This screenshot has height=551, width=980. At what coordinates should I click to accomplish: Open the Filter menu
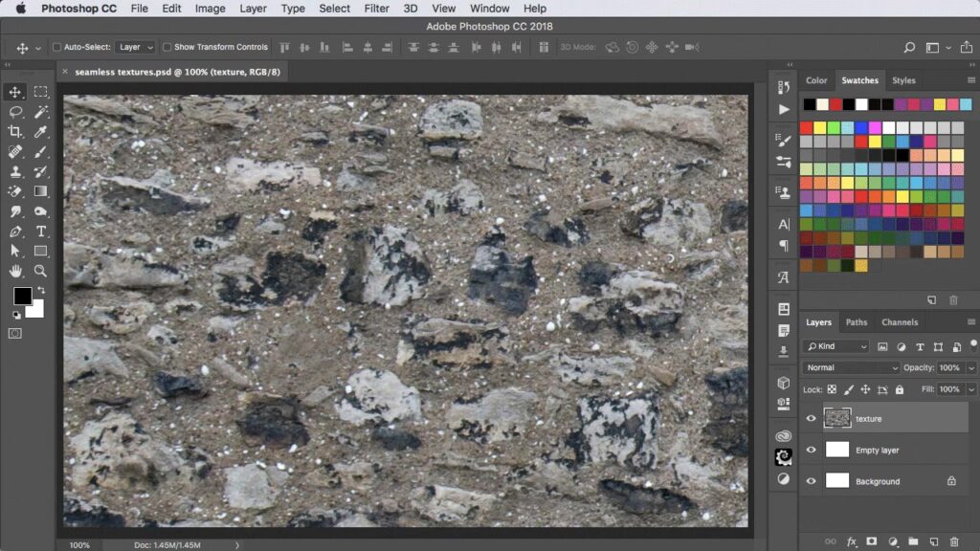377,9
